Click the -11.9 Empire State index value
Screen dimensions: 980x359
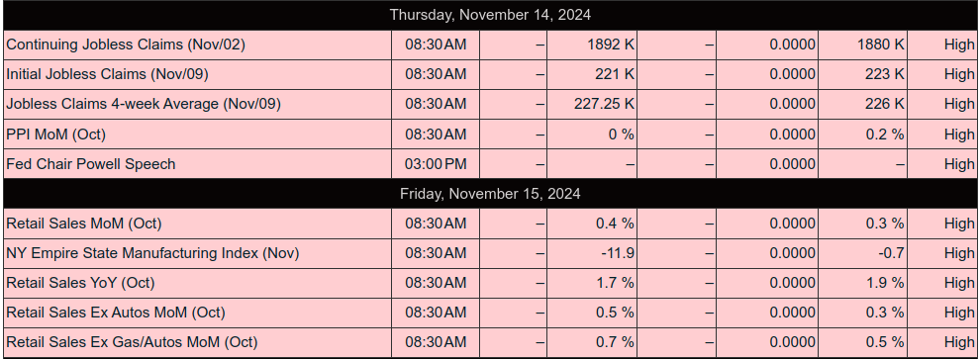(618, 253)
